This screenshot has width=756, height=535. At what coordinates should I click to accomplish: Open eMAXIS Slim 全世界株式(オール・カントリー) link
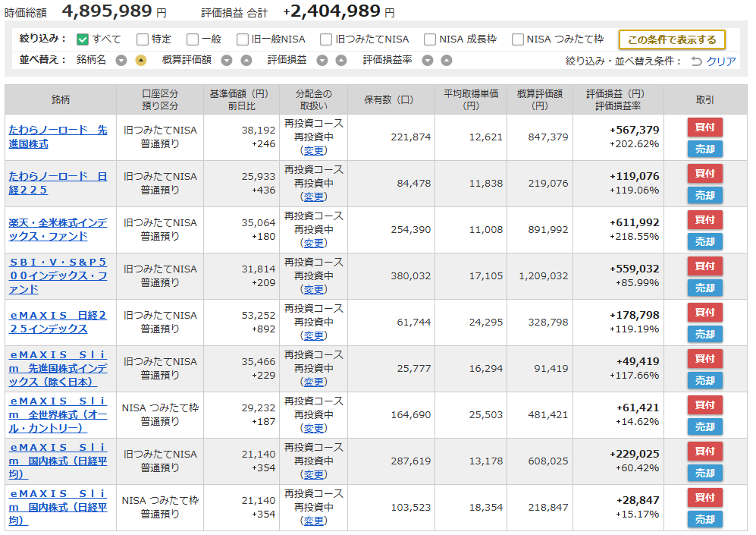[x=58, y=415]
